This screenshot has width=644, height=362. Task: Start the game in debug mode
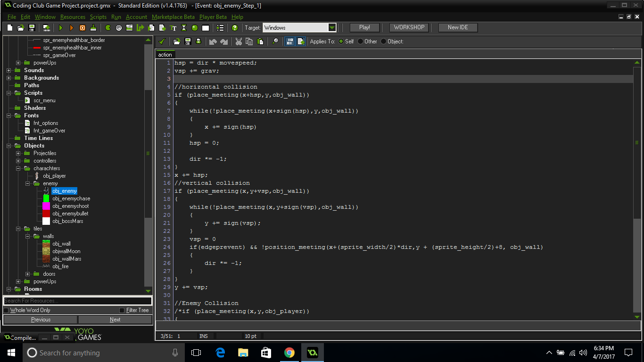tap(72, 27)
